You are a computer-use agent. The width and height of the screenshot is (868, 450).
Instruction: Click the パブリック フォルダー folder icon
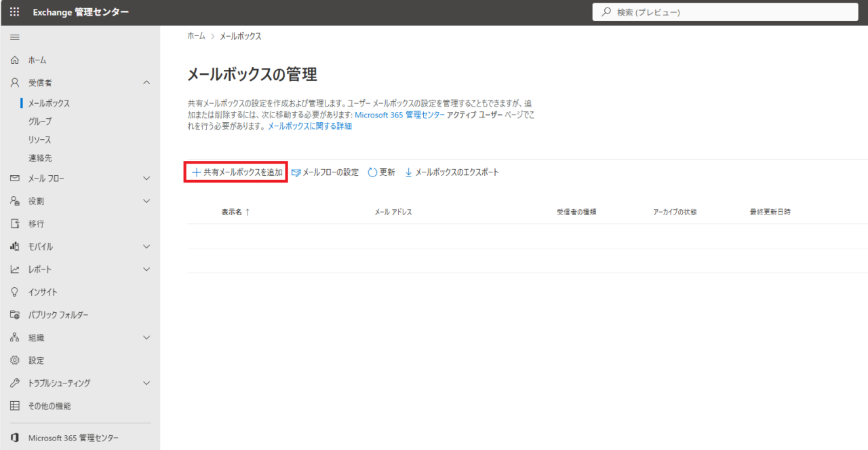click(15, 315)
